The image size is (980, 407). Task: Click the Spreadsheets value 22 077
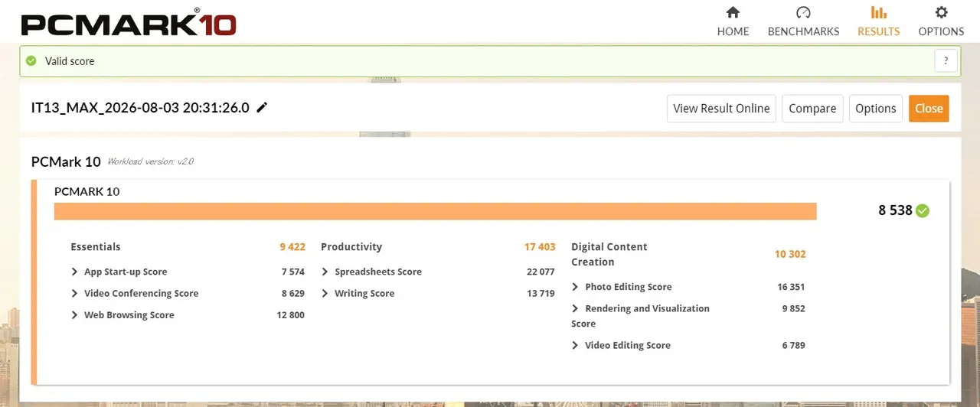pyautogui.click(x=541, y=272)
